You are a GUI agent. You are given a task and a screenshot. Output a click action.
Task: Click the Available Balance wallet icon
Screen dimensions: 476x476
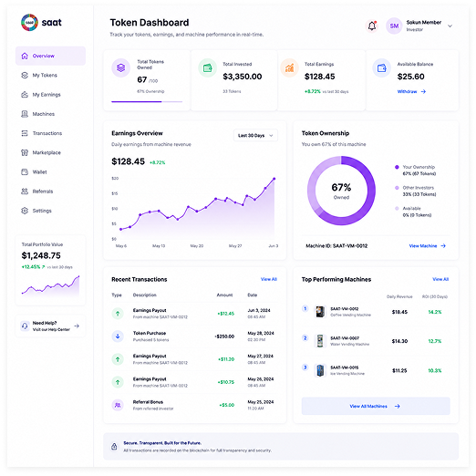[382, 67]
